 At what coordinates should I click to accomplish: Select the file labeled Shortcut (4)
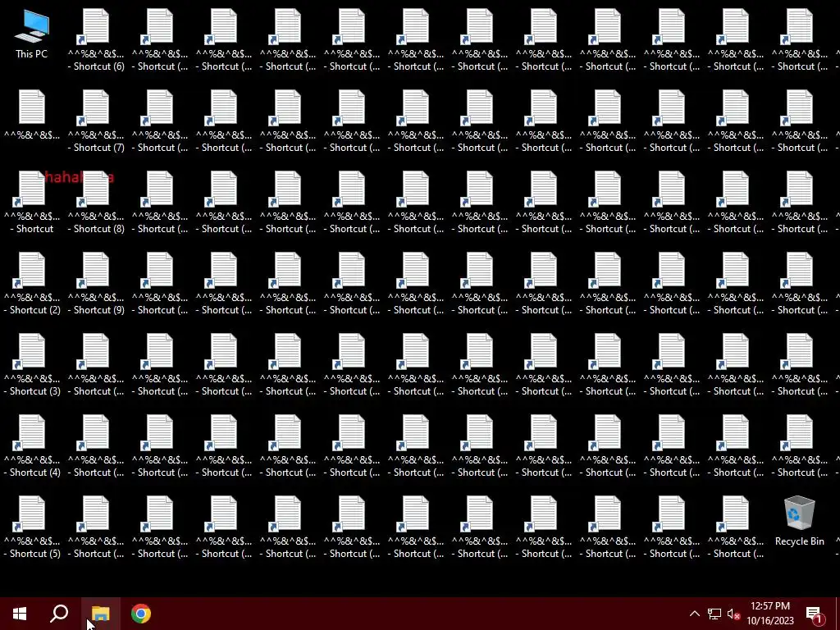point(32,446)
